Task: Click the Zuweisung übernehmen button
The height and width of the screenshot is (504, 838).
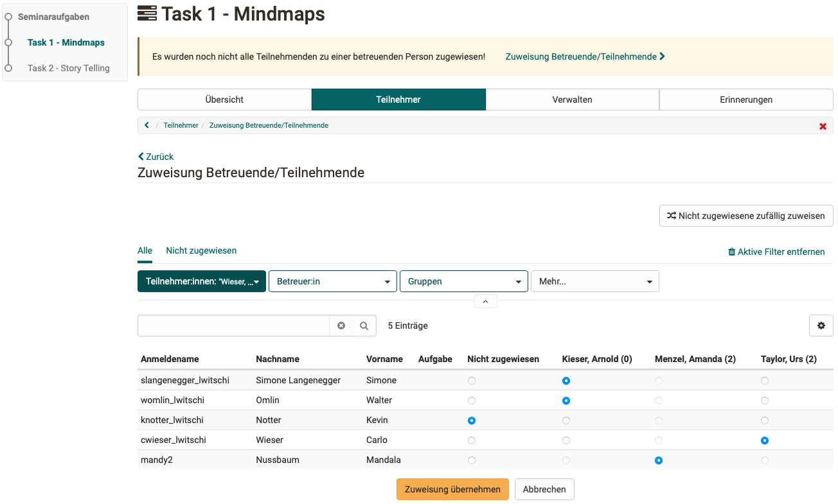Action: 452,489
